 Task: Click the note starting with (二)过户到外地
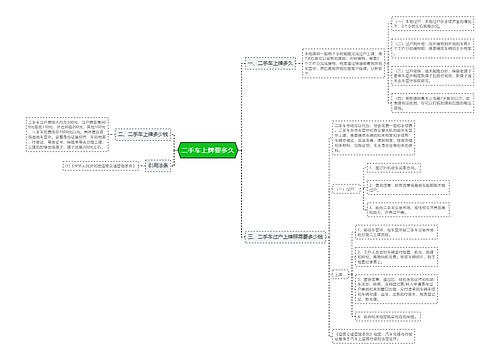coord(432,48)
